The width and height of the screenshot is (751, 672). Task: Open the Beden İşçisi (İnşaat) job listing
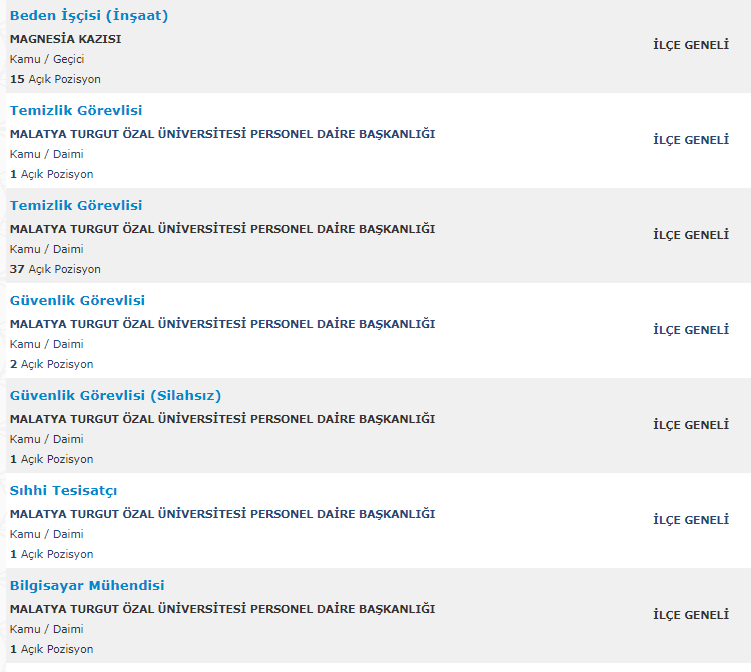88,16
